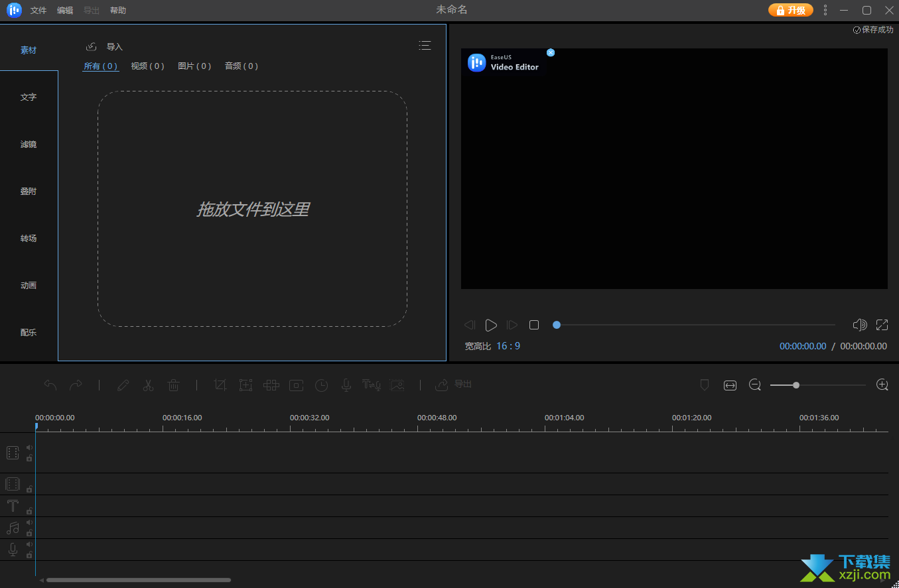Click the play button in the preview
Screen dimensions: 899x588
coord(491,325)
